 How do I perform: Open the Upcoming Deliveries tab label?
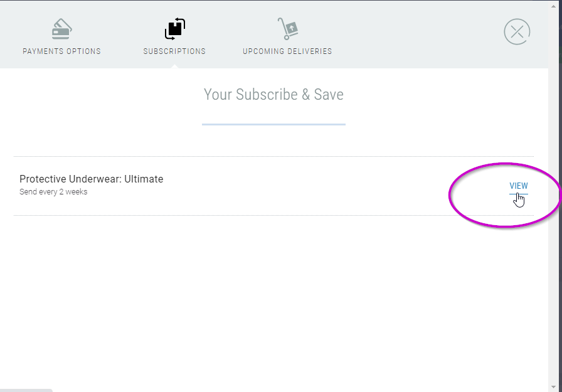pos(287,51)
